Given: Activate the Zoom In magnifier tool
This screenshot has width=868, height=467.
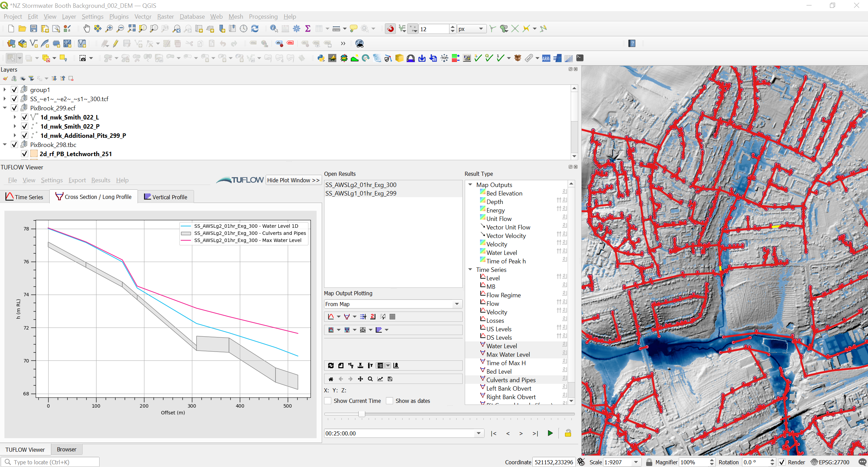Looking at the screenshot, I should click(x=109, y=29).
